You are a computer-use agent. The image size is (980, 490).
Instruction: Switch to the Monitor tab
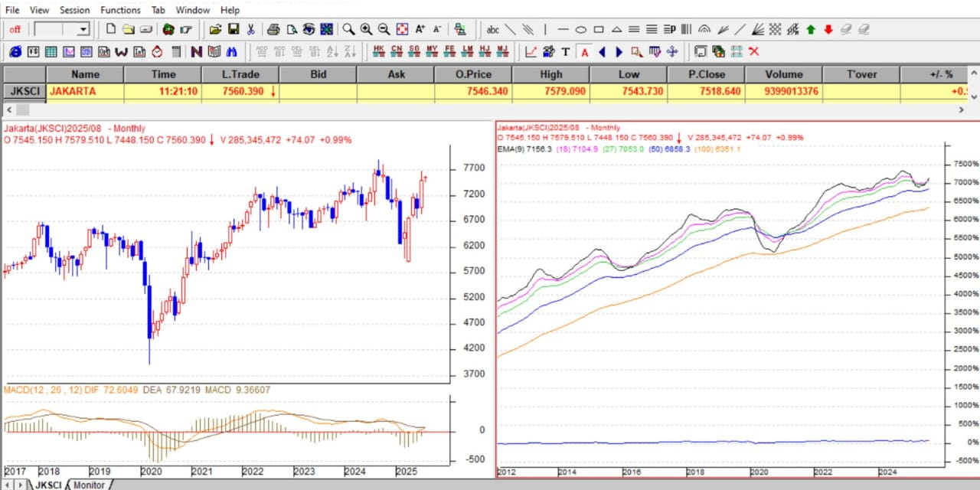(x=89, y=485)
